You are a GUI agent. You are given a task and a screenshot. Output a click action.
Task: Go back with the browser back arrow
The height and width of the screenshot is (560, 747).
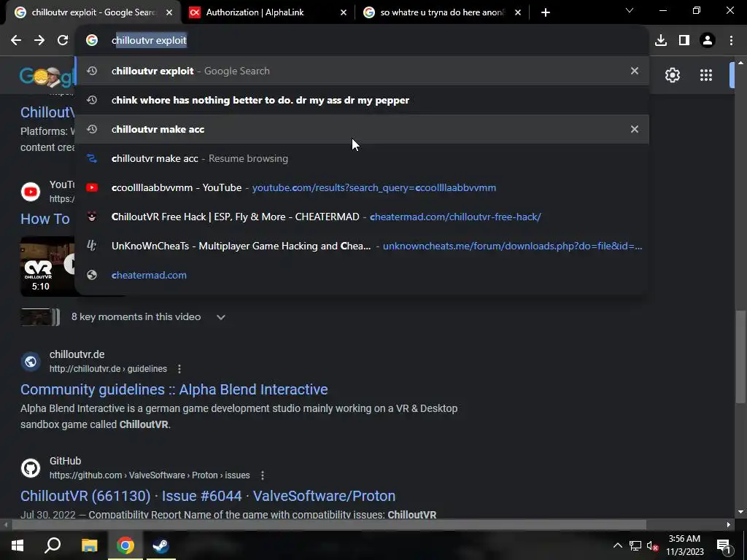click(16, 41)
